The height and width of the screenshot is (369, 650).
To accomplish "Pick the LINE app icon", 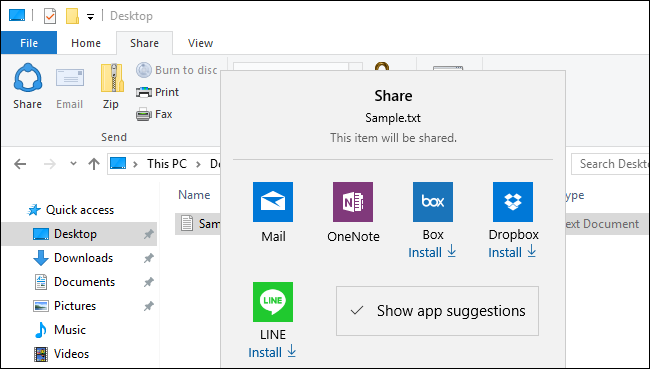I will (273, 302).
